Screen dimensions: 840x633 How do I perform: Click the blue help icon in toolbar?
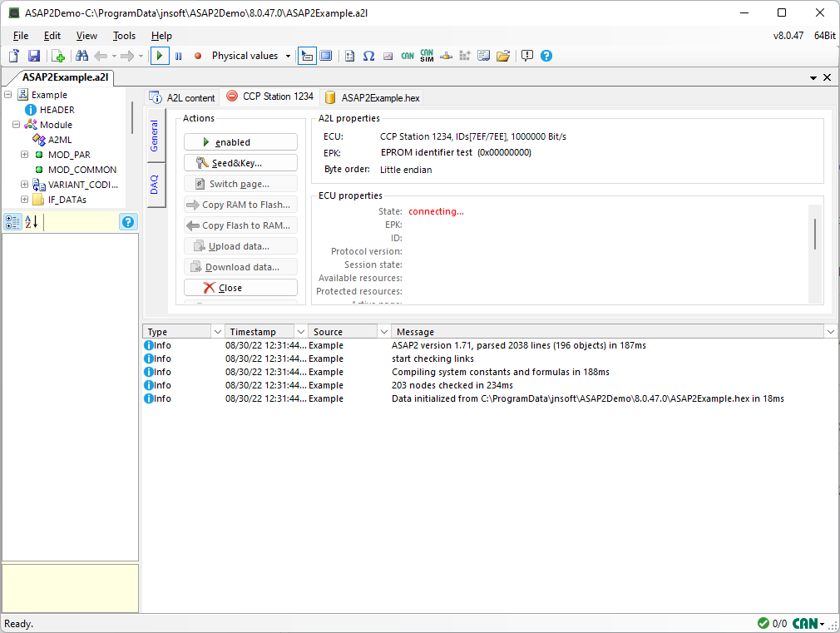[546, 56]
